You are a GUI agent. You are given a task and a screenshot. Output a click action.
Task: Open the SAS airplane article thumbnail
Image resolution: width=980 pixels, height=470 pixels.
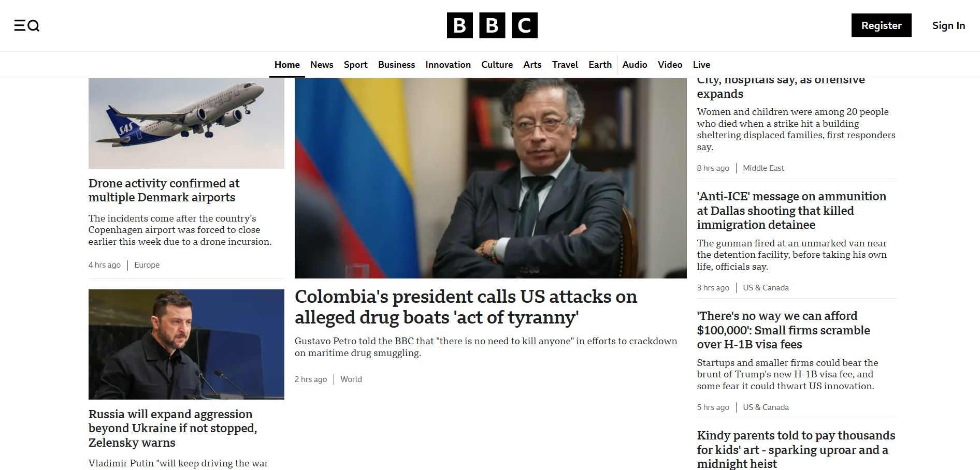click(x=186, y=123)
